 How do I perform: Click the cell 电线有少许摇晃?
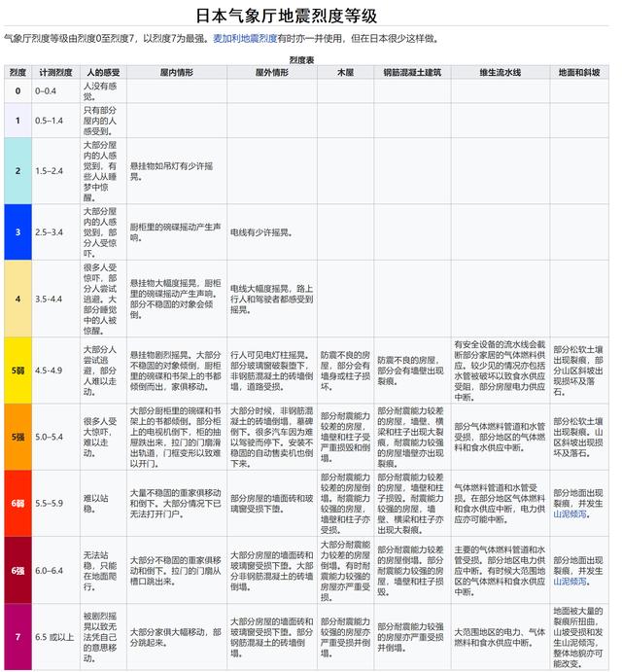pyautogui.click(x=272, y=232)
